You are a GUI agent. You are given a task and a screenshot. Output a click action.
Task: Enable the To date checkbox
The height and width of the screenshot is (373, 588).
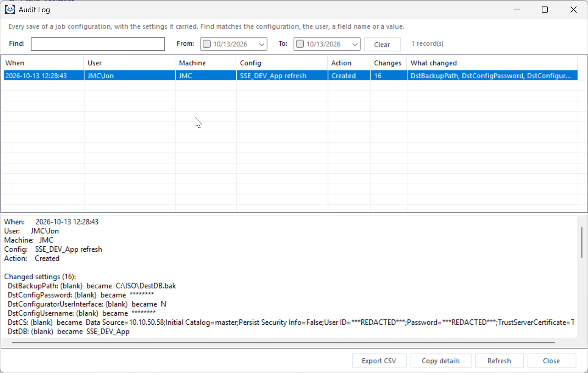tap(300, 44)
